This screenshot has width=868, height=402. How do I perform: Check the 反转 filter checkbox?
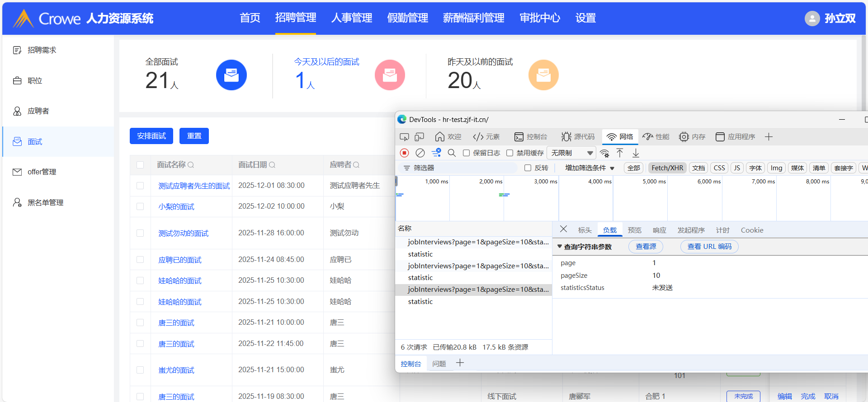tap(528, 168)
